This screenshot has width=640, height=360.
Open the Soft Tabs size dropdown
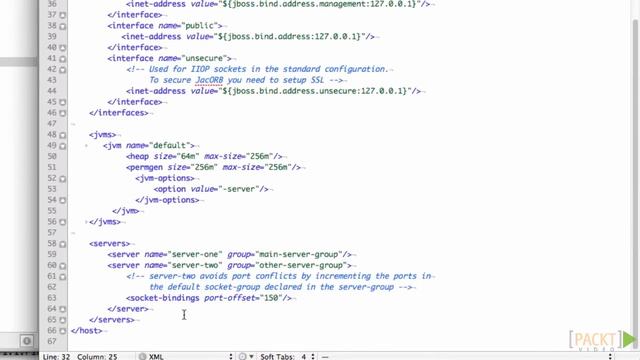[309, 356]
